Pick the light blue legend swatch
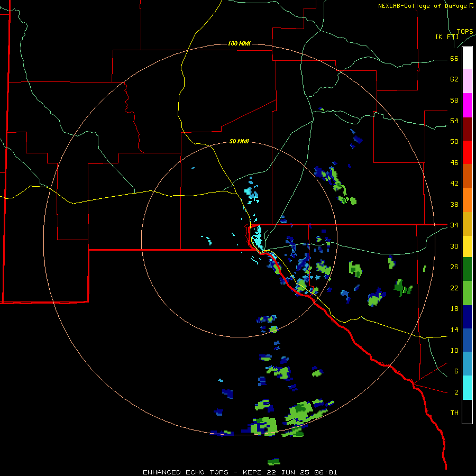This screenshot has height=476, width=476. point(467,364)
